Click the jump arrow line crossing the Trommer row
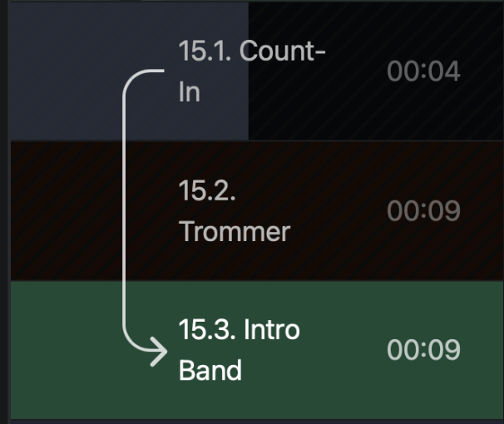The image size is (504, 424). (124, 210)
